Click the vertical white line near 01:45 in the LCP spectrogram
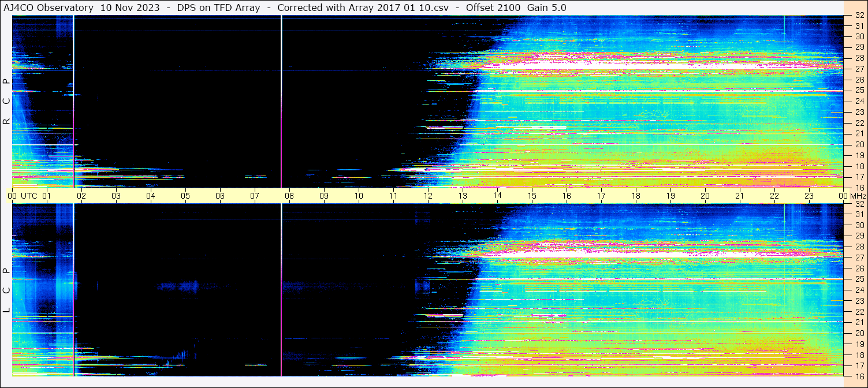Viewport: 868px width, 388px height. pyautogui.click(x=74, y=290)
